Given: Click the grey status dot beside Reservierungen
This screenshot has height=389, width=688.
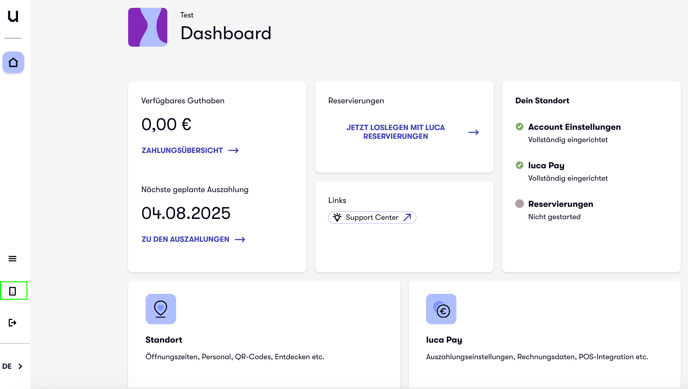Looking at the screenshot, I should 520,204.
